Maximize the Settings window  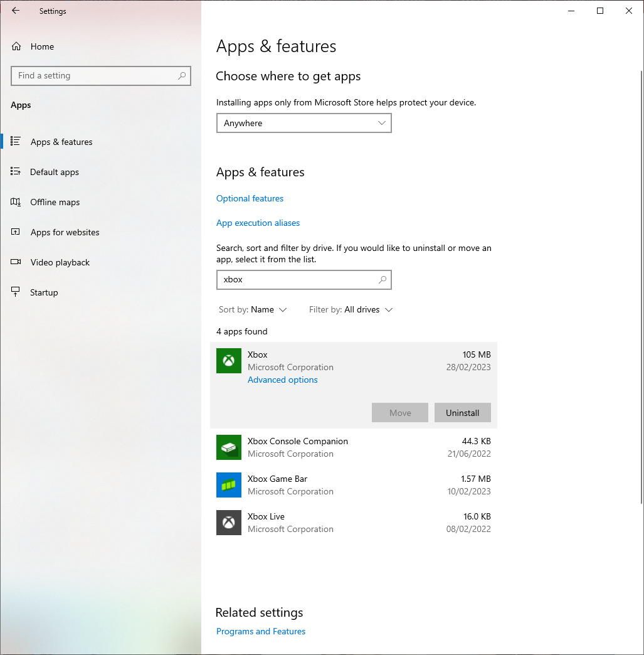600,11
